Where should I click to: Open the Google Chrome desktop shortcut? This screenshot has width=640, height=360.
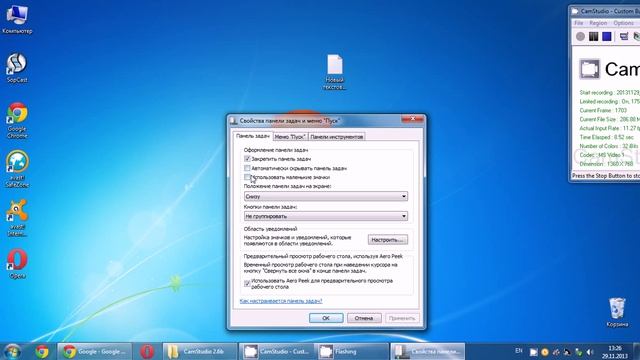[17, 120]
